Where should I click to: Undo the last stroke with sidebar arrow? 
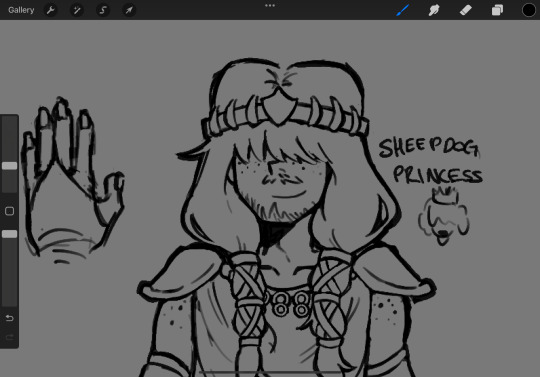(x=10, y=318)
